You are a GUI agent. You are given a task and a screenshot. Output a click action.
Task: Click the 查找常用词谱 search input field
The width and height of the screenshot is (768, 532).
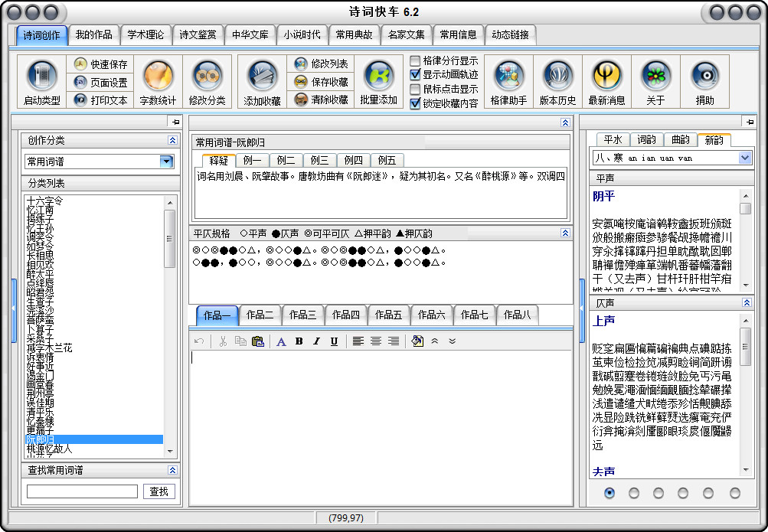pos(82,491)
